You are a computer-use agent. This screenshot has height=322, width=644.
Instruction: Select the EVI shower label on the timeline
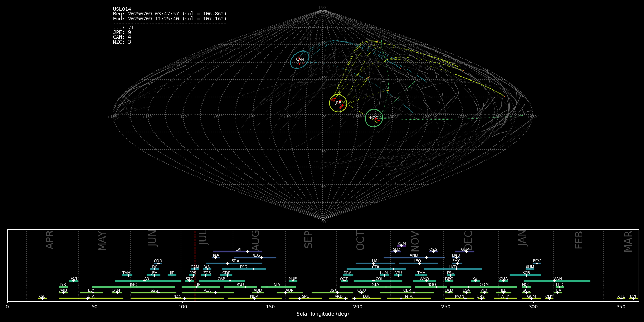tap(633, 297)
